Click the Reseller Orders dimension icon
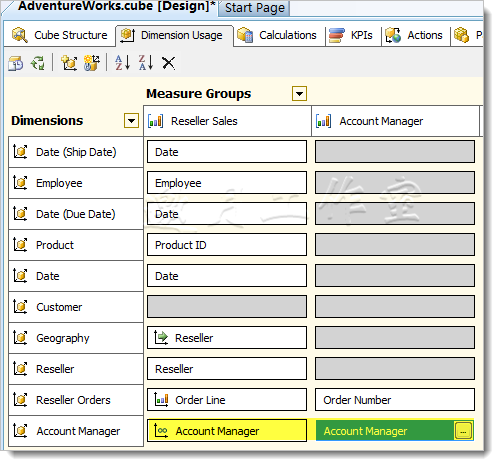This screenshot has width=499, height=466. tap(20, 400)
